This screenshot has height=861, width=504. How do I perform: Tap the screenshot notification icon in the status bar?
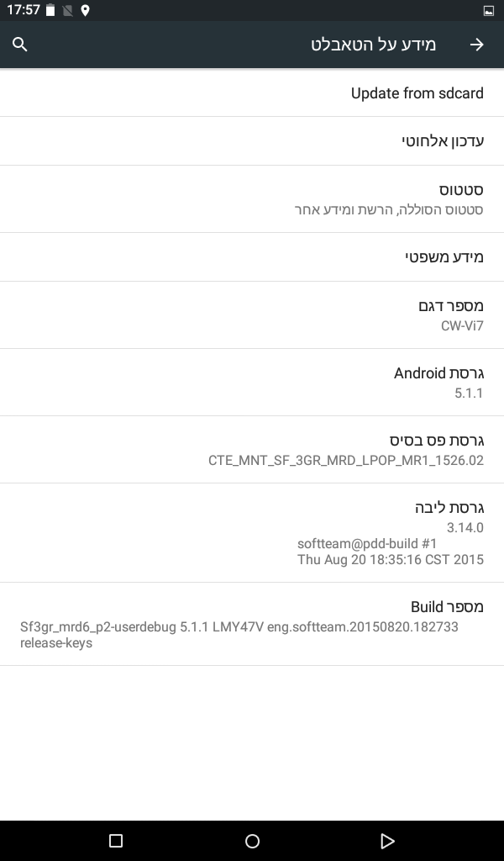coord(490,11)
